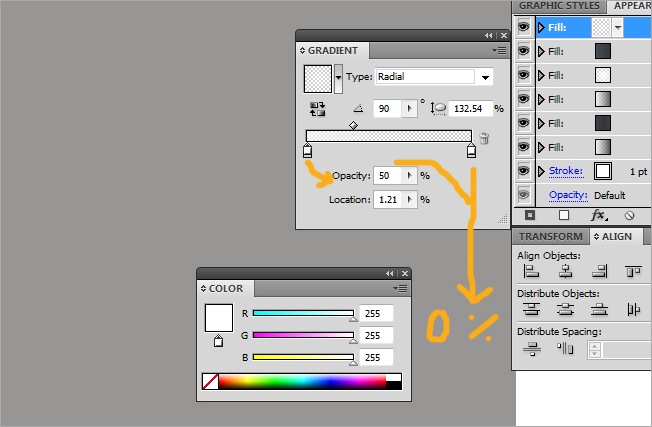This screenshot has height=427, width=652.
Task: Click Horizontal Distribute Space icon
Action: (x=565, y=348)
